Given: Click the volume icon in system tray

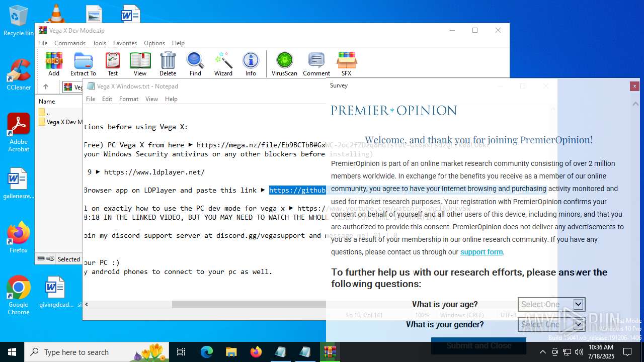Looking at the screenshot, I should [x=579, y=352].
